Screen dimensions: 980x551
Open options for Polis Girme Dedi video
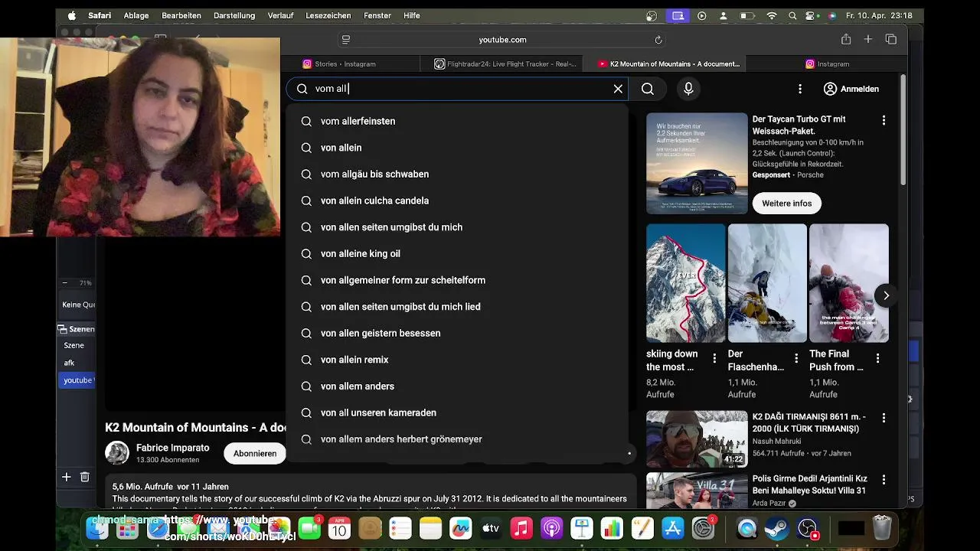pos(884,480)
